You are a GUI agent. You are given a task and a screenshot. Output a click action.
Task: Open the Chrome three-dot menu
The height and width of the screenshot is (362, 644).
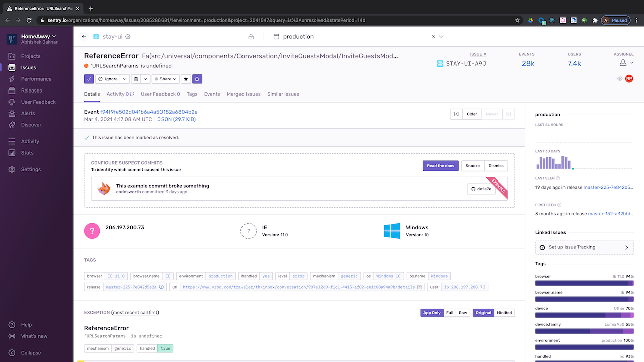(637, 20)
